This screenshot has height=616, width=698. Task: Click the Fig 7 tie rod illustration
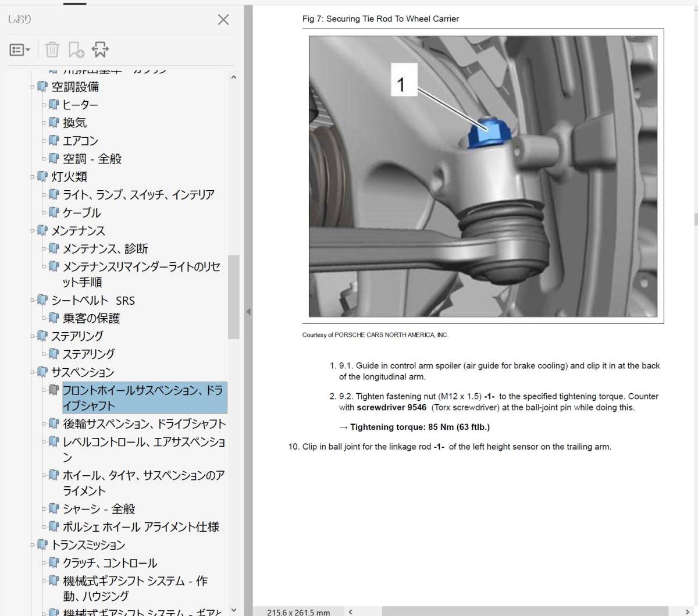(x=483, y=176)
